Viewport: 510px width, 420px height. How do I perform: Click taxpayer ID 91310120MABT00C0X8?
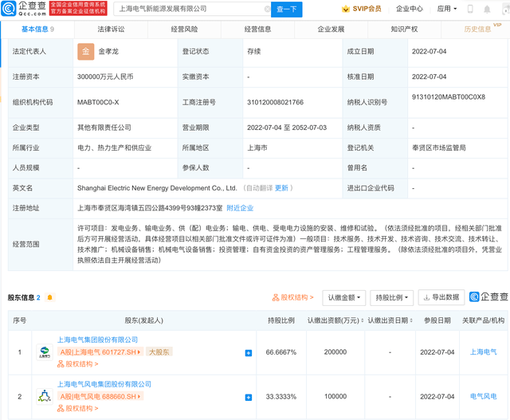click(x=449, y=97)
